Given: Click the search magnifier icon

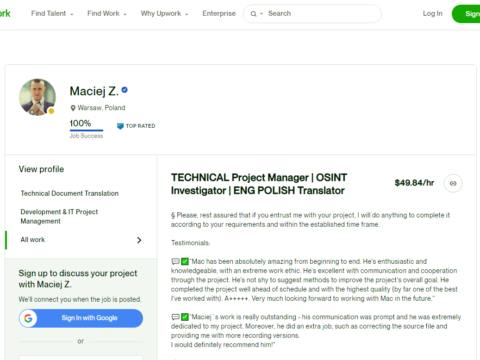Looking at the screenshot, I should 253,14.
